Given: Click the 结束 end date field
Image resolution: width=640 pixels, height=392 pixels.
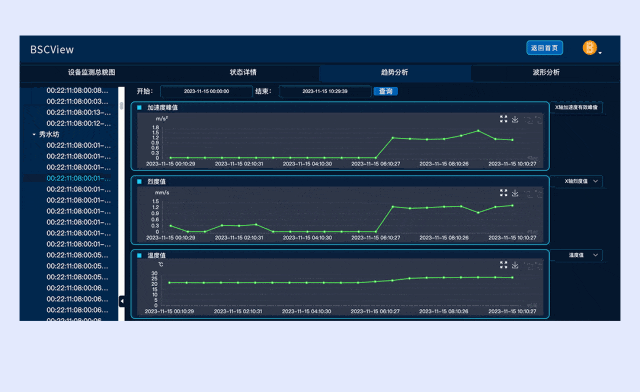Looking at the screenshot, I should click(325, 91).
